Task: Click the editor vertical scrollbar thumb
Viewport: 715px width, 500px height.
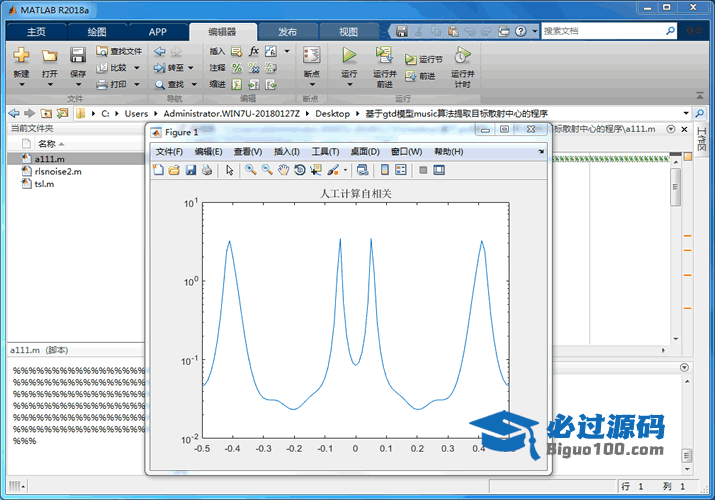Action: (x=675, y=187)
